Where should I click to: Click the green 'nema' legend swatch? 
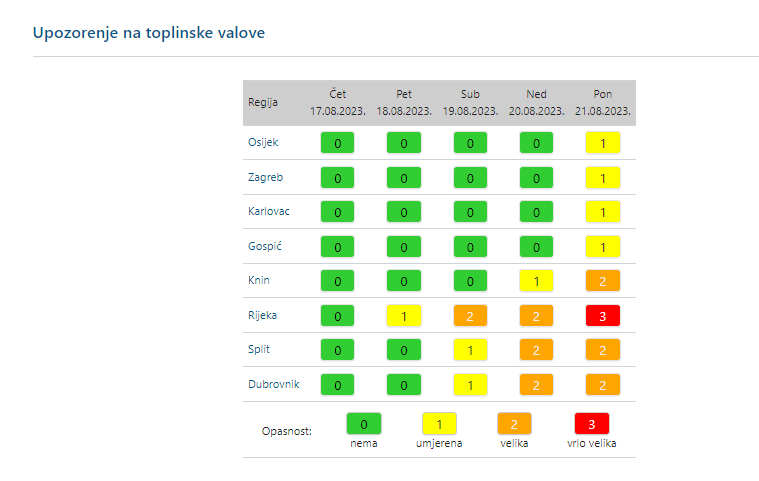(364, 424)
